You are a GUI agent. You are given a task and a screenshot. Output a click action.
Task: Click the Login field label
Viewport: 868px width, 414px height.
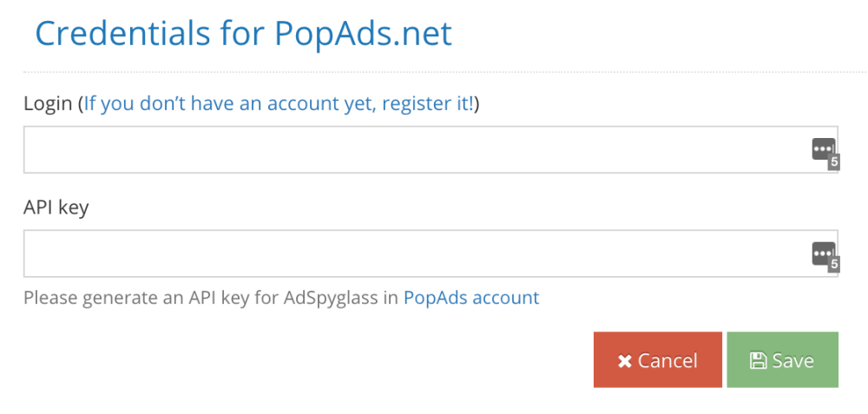pyautogui.click(x=48, y=103)
